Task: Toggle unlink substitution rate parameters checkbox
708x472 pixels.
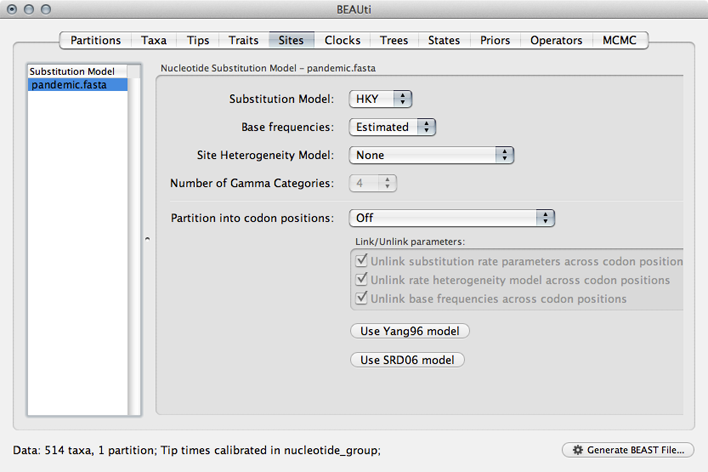Action: 362,261
